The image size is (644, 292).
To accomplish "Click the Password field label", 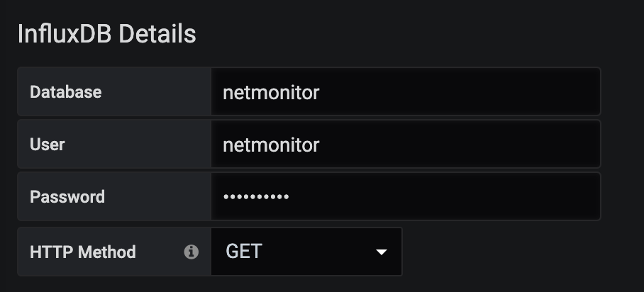I will coord(67,197).
